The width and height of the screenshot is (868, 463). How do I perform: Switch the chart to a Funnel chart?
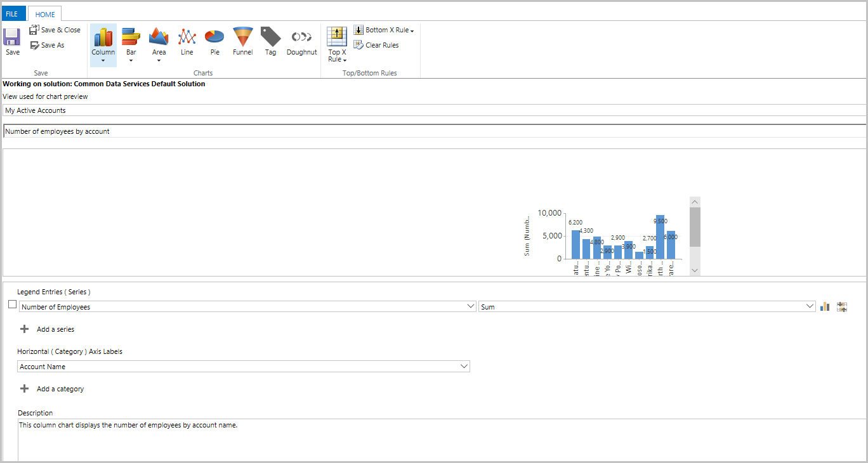point(242,39)
